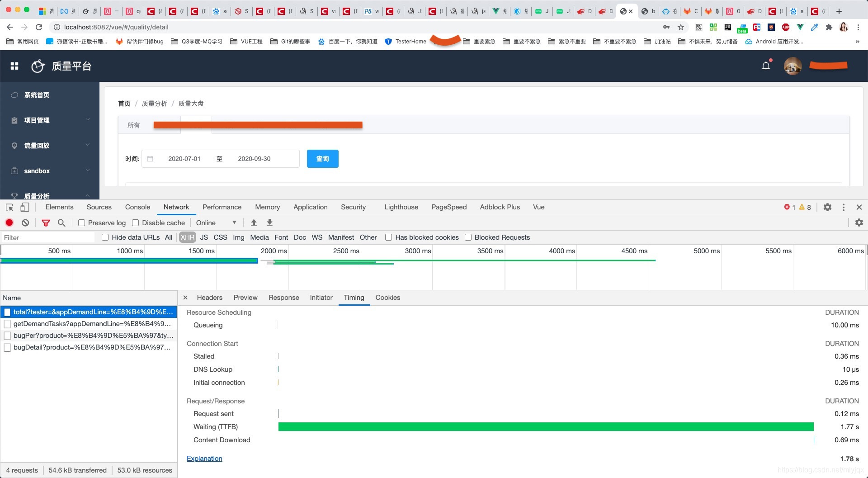Click the Adblock Plus extension icon
This screenshot has height=478, width=868.
click(786, 27)
